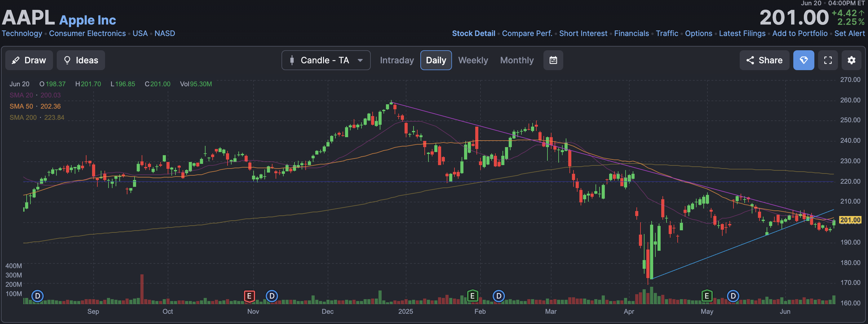Open the Ideas button
Screen dimensions: 868x324
tap(81, 60)
